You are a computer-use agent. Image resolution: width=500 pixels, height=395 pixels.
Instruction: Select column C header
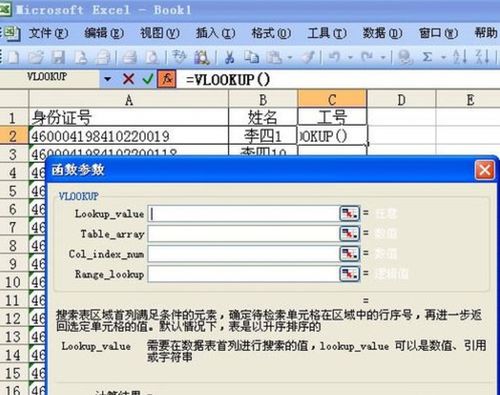pos(332,100)
